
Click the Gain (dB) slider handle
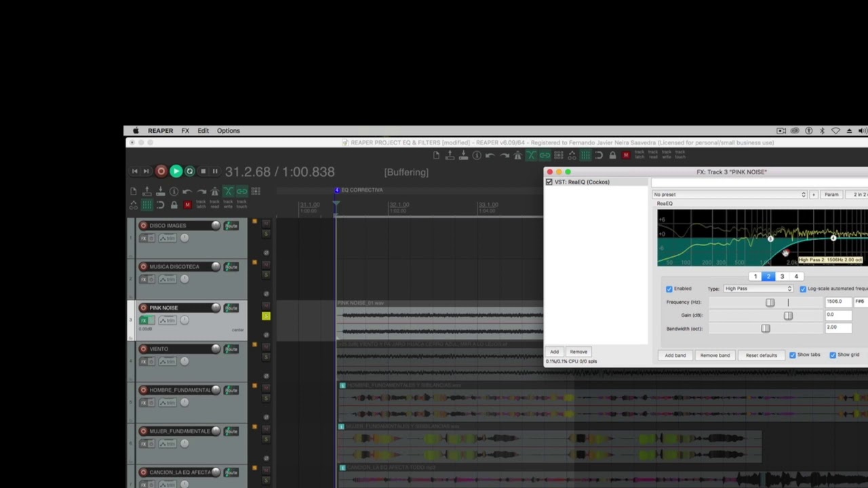[x=788, y=315]
